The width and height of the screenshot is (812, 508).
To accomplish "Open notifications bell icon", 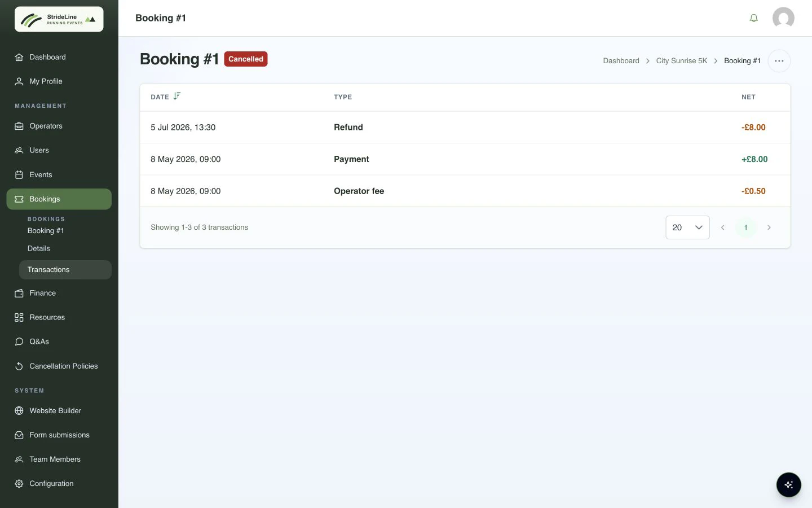I will point(753,18).
